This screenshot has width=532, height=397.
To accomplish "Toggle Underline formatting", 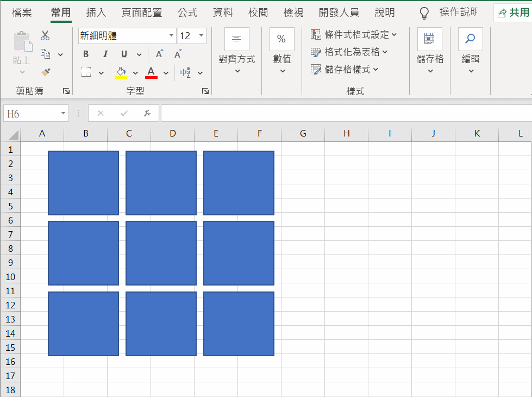I will click(124, 54).
